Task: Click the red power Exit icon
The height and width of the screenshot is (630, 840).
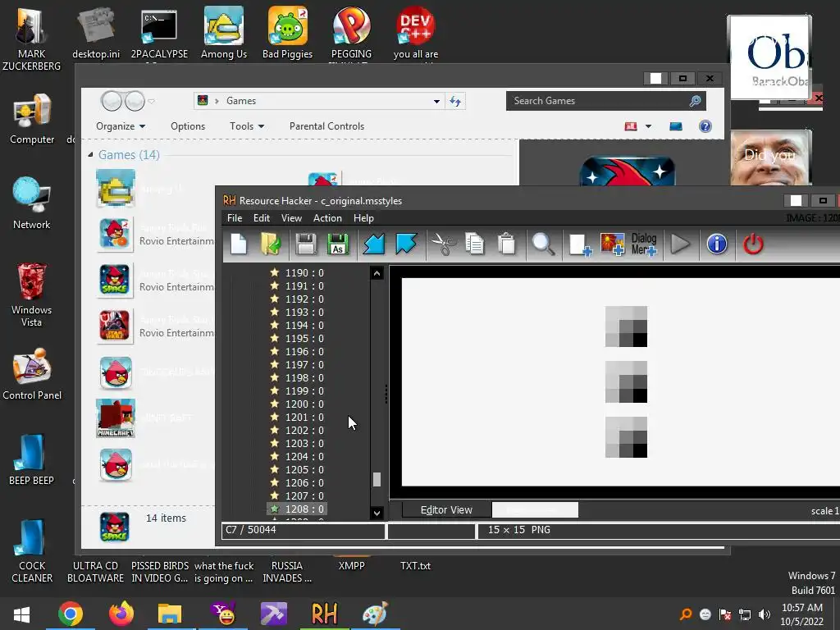Action: [x=753, y=244]
